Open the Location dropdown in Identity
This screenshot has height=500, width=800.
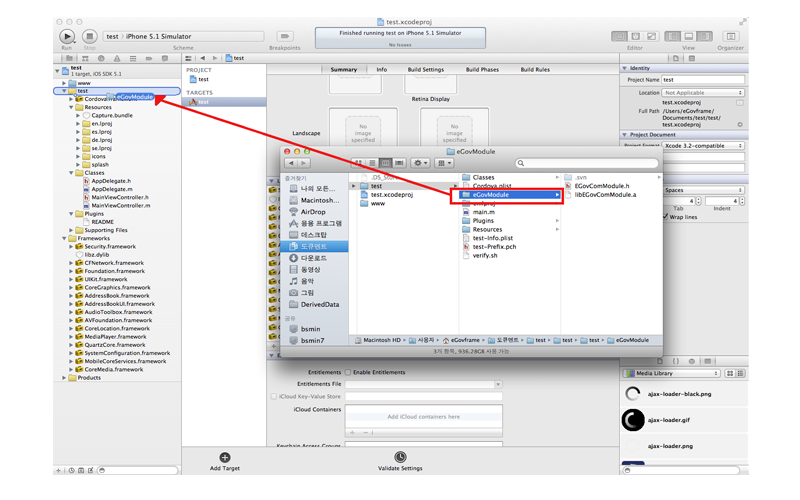click(x=703, y=92)
